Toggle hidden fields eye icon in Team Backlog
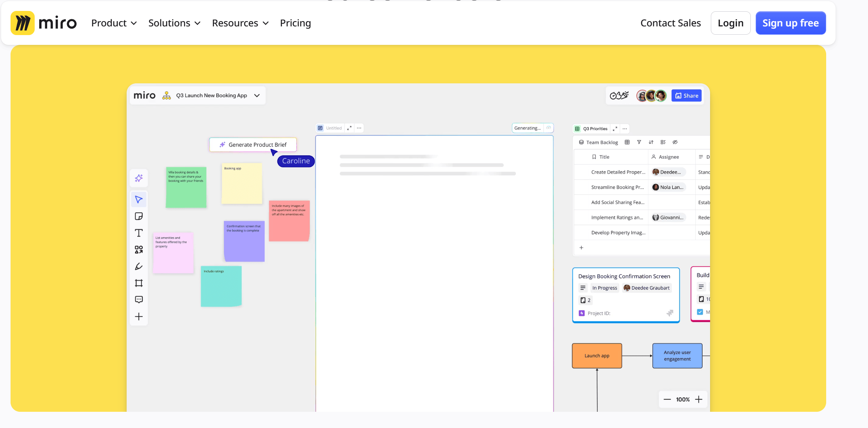Image resolution: width=868 pixels, height=428 pixels. 675,142
